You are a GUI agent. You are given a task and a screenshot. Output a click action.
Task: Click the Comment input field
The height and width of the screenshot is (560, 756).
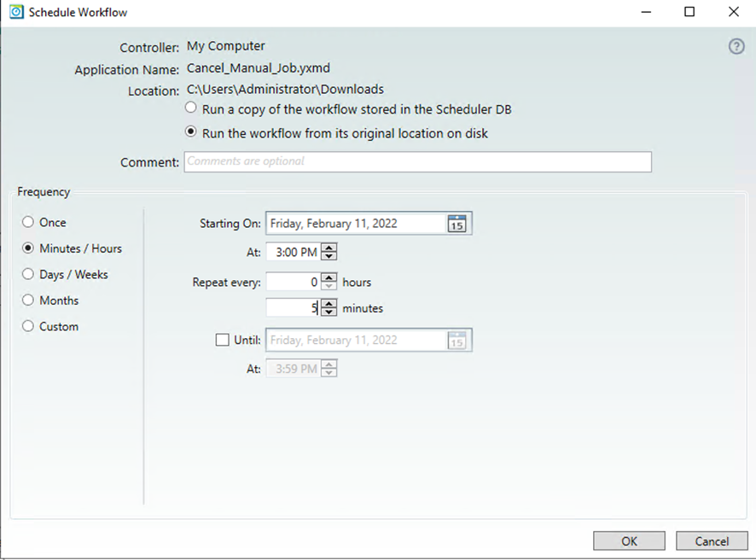417,161
